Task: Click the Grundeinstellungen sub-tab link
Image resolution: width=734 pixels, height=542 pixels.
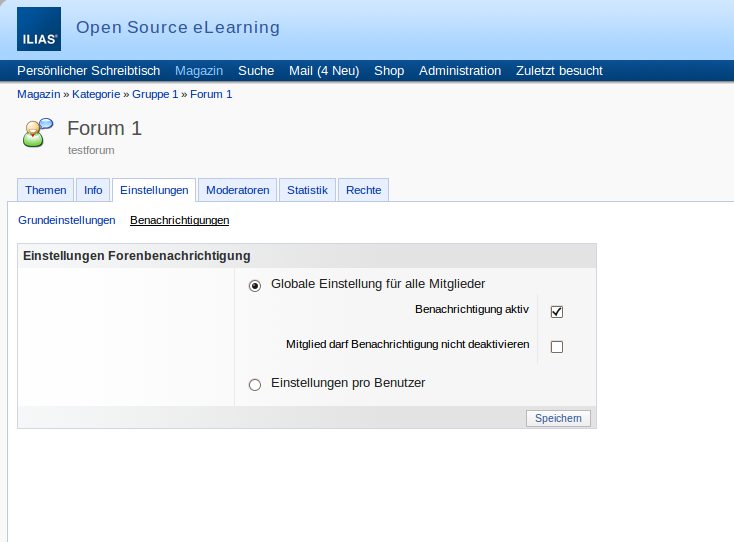Action: (x=67, y=220)
